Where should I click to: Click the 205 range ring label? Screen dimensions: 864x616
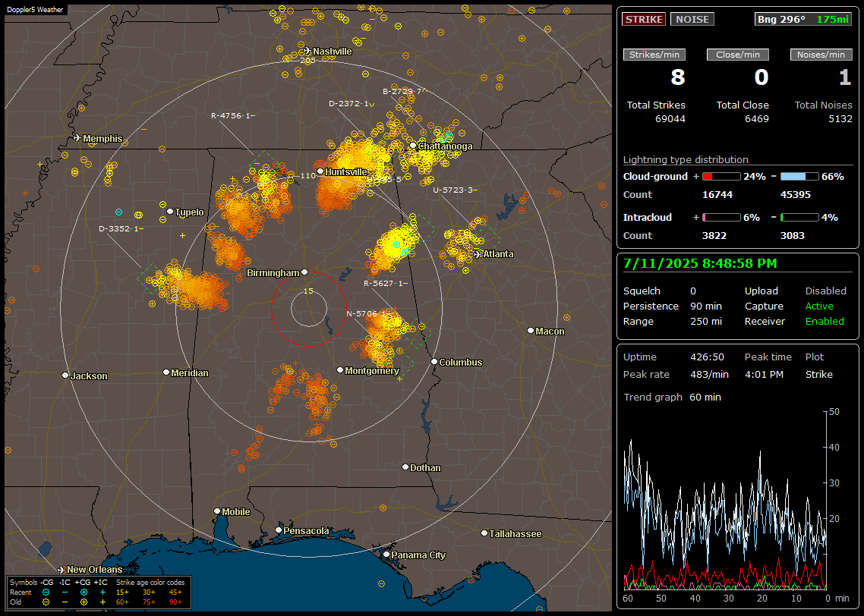[307, 61]
